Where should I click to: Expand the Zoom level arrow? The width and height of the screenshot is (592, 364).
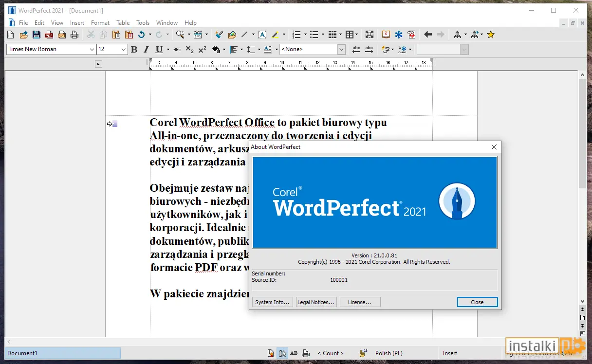click(188, 35)
